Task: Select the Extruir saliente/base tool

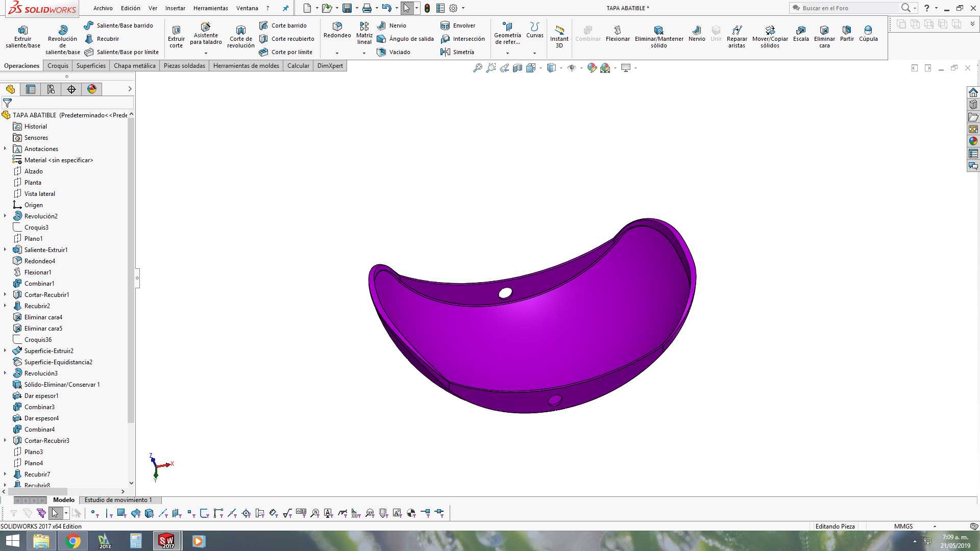Action: click(22, 36)
